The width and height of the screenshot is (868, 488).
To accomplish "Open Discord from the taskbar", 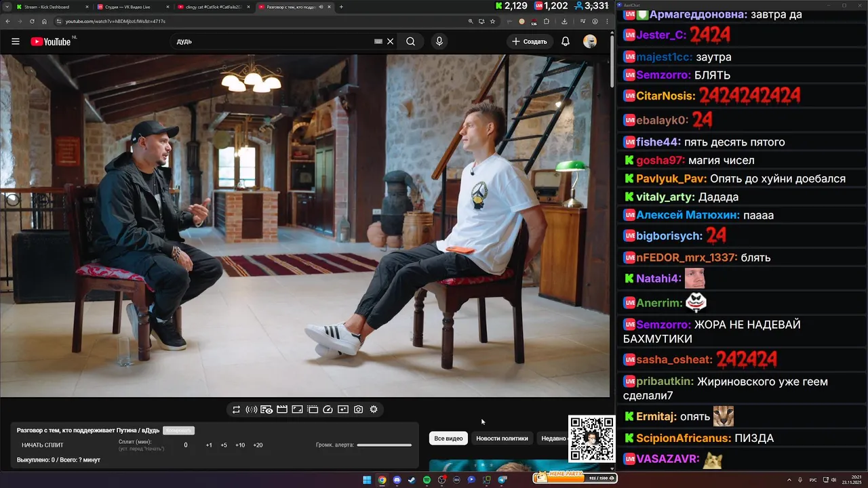I will coord(397,480).
